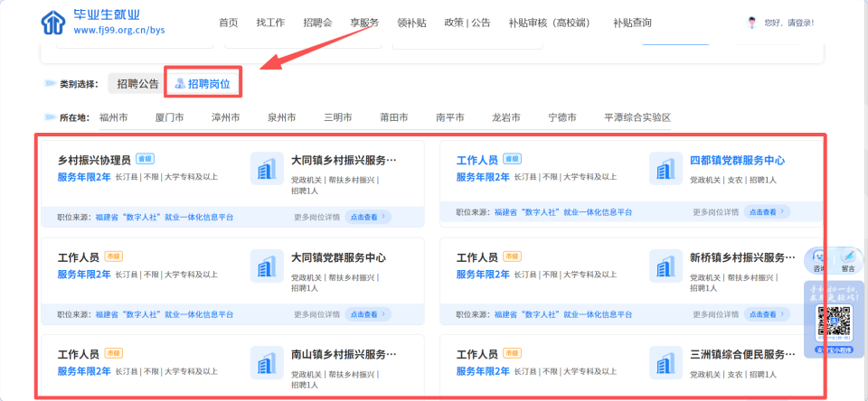Viewport: 868px width, 401px height.
Task: Filter location by 泉州市
Action: click(x=281, y=117)
